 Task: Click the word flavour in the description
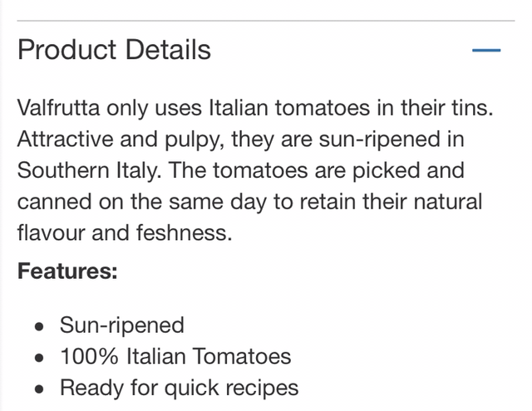tap(51, 233)
